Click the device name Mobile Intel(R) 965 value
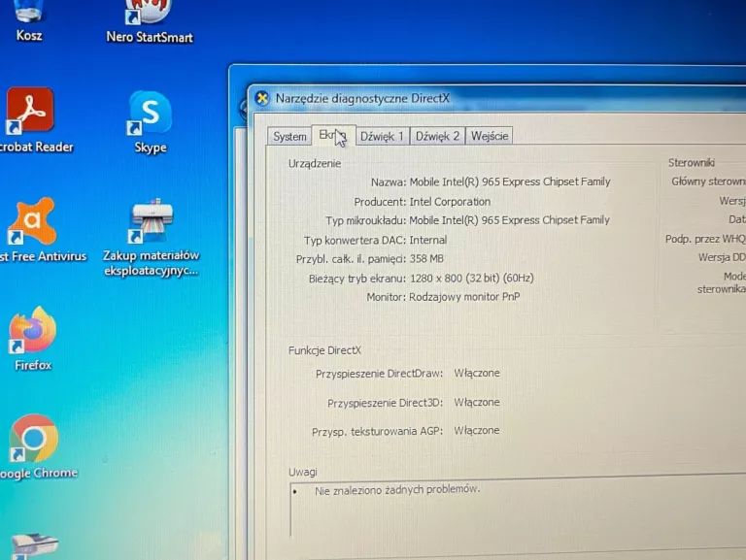Viewport: 746px width, 560px height. [510, 182]
